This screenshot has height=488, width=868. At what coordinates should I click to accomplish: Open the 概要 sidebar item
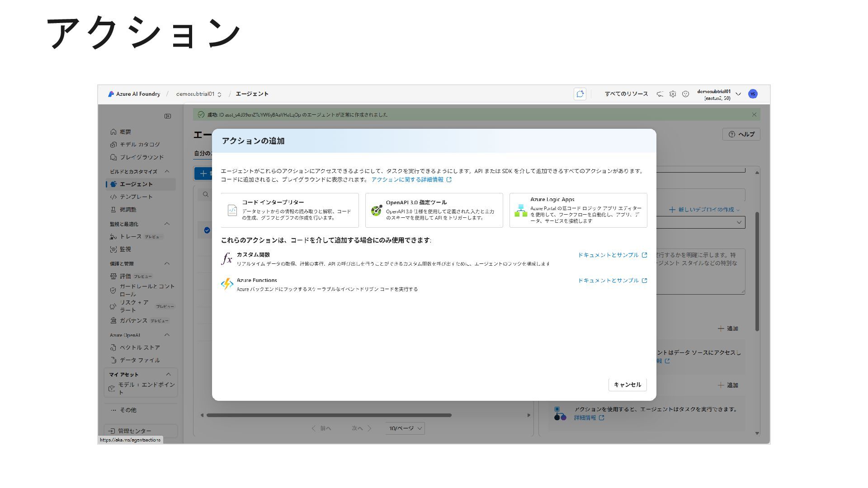click(x=140, y=132)
